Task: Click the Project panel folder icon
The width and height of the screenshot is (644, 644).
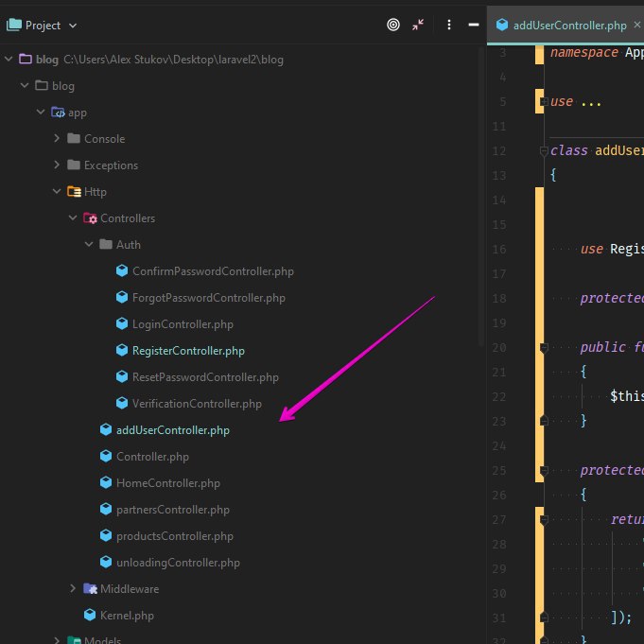Action: click(14, 25)
